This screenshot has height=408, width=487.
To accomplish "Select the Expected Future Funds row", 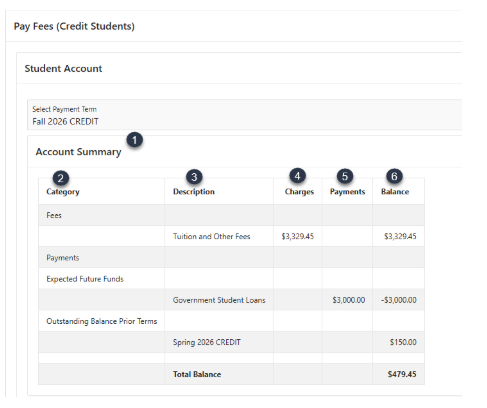I will [x=231, y=279].
